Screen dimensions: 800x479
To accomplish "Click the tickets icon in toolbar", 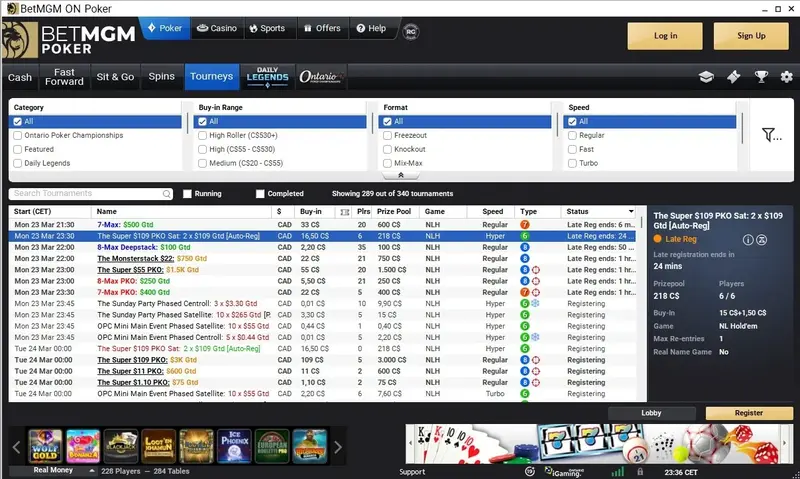I will (x=734, y=77).
